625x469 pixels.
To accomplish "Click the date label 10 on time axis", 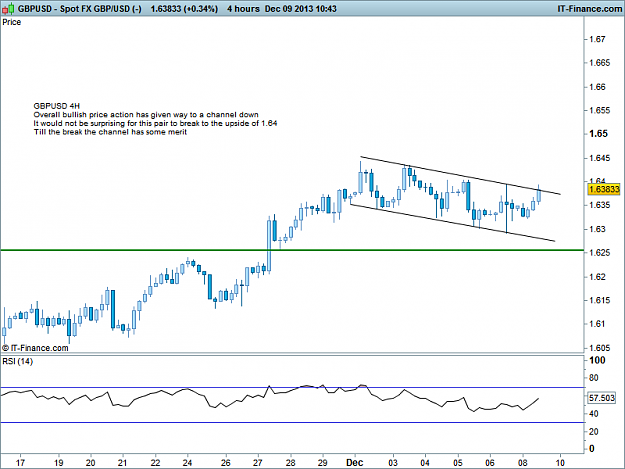I will coord(560,463).
